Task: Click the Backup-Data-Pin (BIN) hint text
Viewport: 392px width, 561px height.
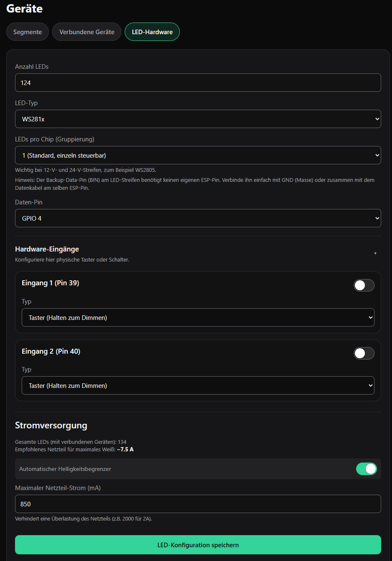Action: [195, 184]
